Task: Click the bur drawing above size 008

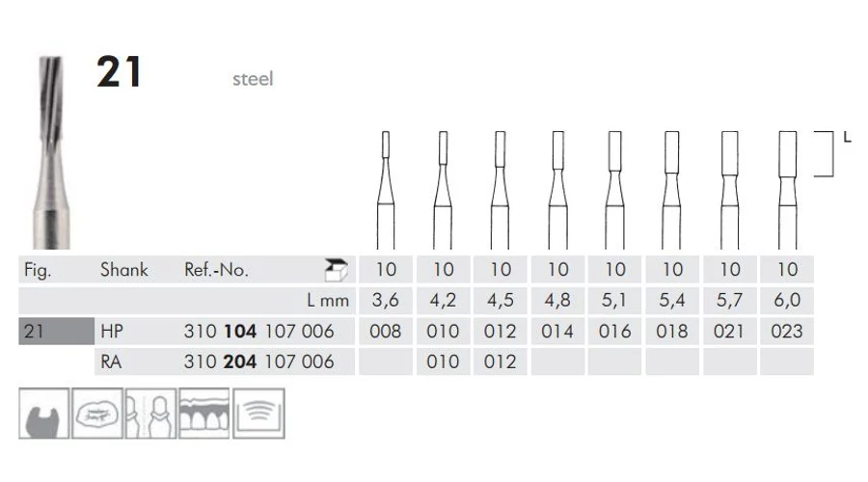Action: (386, 190)
